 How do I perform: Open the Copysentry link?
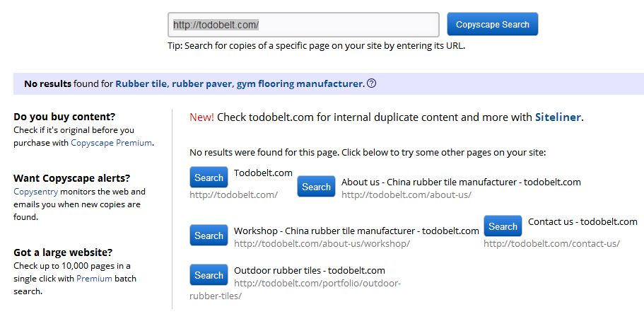click(x=36, y=192)
